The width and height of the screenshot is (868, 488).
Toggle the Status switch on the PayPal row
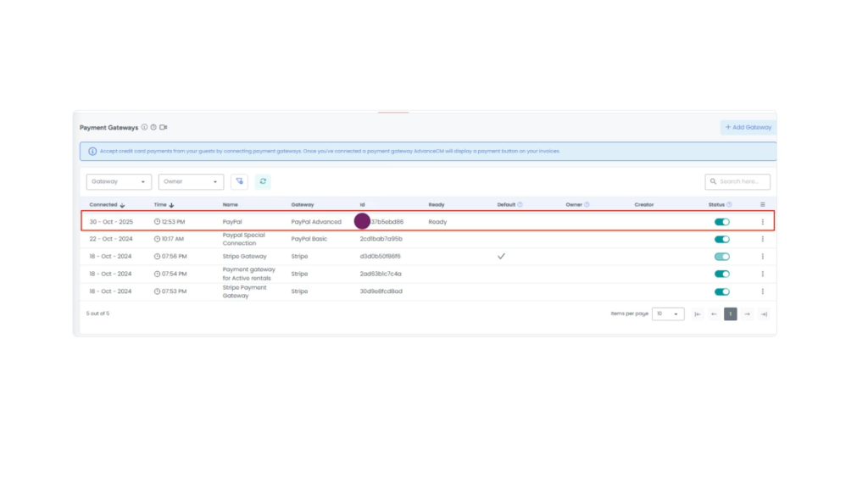coord(721,221)
